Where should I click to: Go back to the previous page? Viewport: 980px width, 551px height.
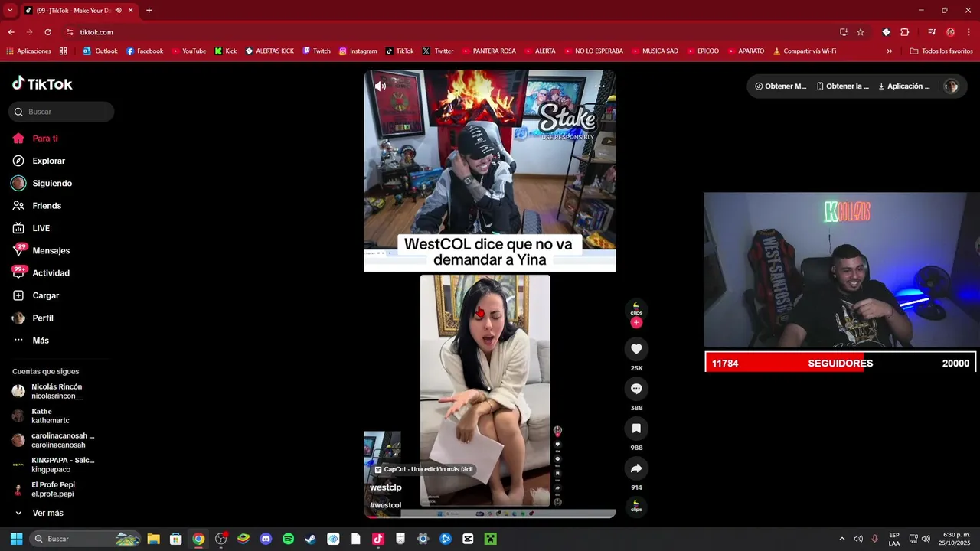[x=11, y=32]
